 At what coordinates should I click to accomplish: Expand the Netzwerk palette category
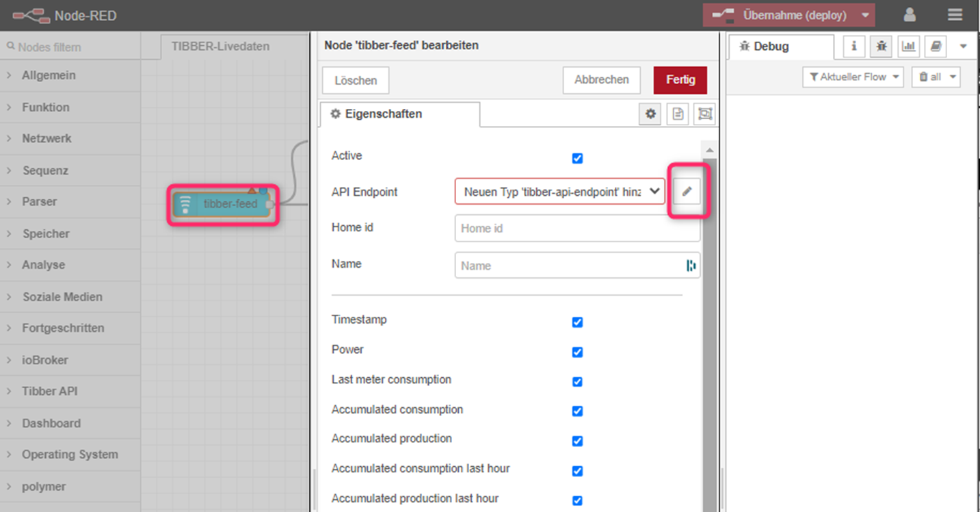click(x=70, y=138)
